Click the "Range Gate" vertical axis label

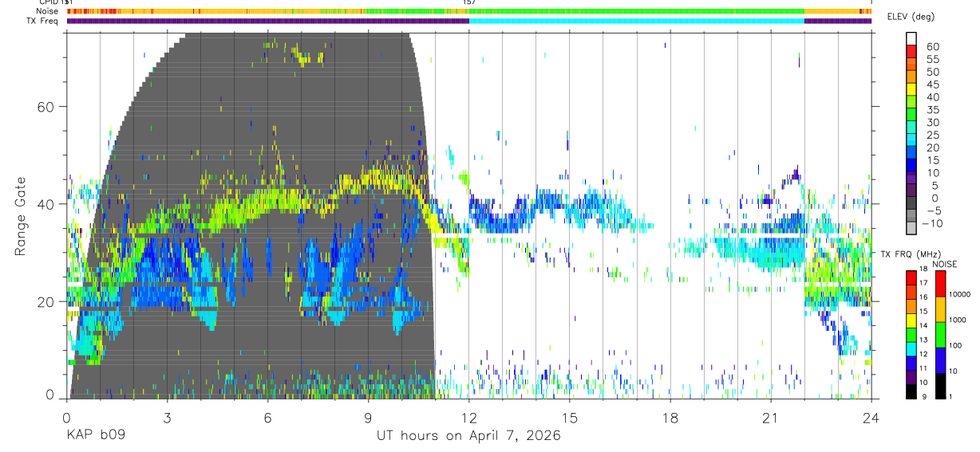point(21,215)
